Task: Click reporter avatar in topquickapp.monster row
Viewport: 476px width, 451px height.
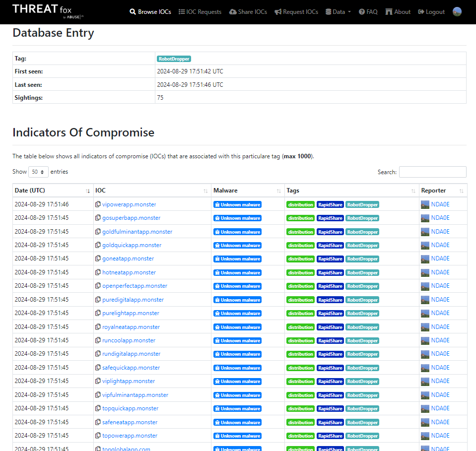Action: 425,408
